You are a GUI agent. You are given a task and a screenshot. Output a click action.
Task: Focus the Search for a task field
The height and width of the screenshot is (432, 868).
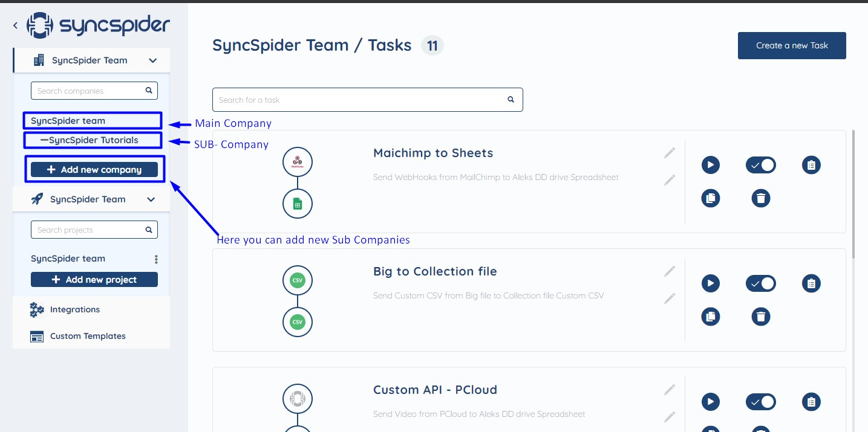(368, 100)
